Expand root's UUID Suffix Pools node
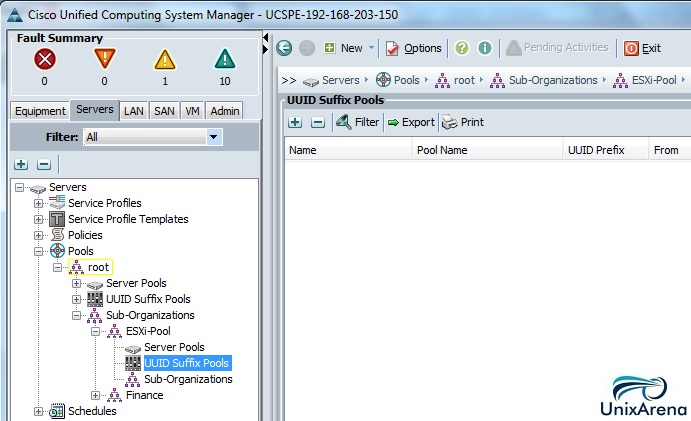The height and width of the screenshot is (421, 691). [x=76, y=299]
